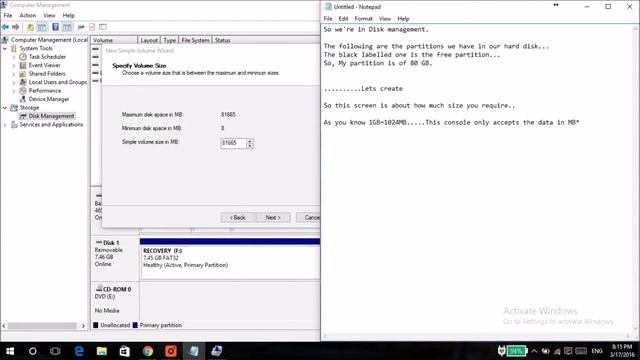Expand the Event Viewer node arrow
The height and width of the screenshot is (360, 640).
[x=14, y=65]
